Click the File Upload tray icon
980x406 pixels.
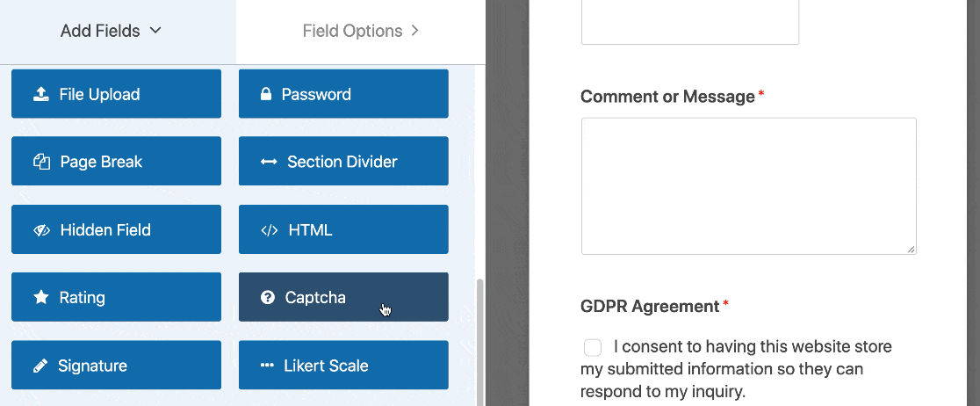coord(41,94)
